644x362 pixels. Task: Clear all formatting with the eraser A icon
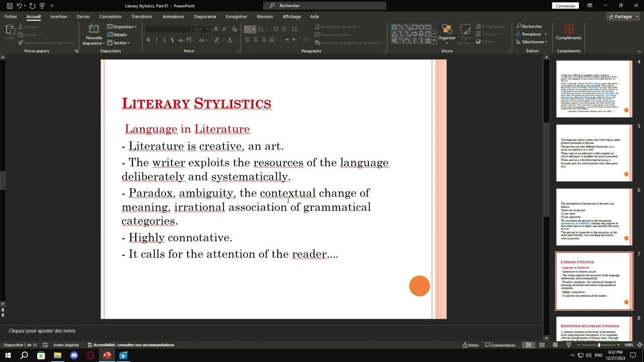coord(234,29)
